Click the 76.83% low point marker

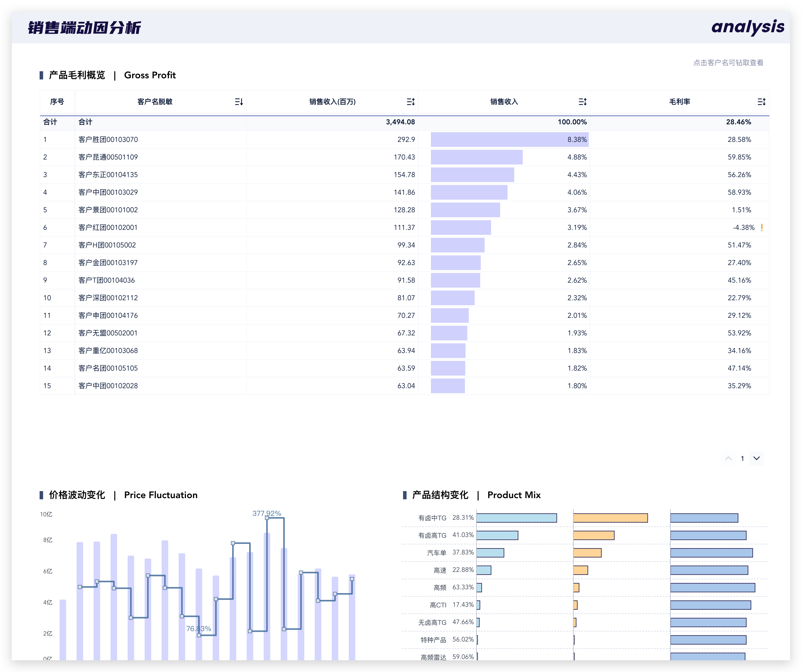[199, 635]
